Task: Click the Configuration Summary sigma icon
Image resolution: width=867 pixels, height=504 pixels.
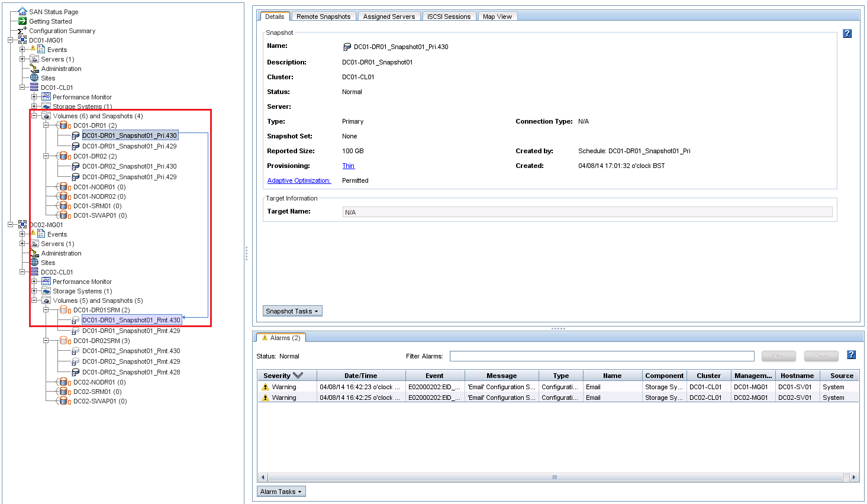Action: click(x=22, y=31)
